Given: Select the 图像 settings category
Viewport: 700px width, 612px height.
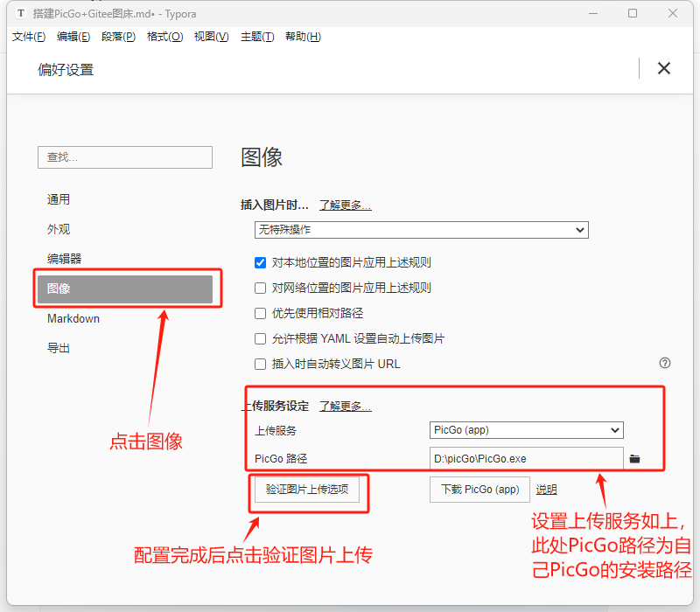Looking at the screenshot, I should point(125,289).
